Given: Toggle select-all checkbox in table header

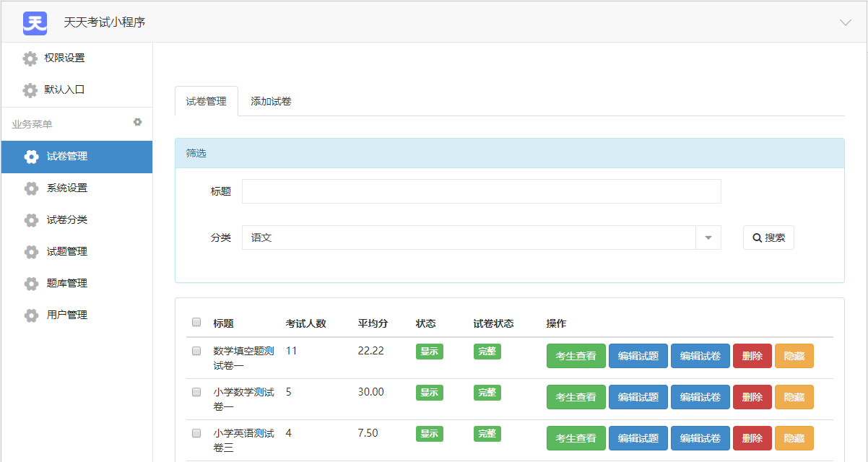Looking at the screenshot, I should pos(196,322).
